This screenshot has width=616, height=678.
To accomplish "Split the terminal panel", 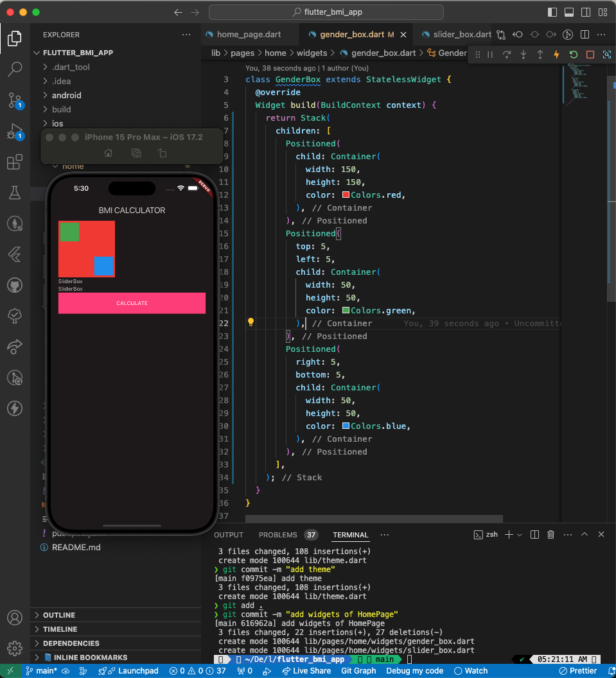I will (x=534, y=534).
